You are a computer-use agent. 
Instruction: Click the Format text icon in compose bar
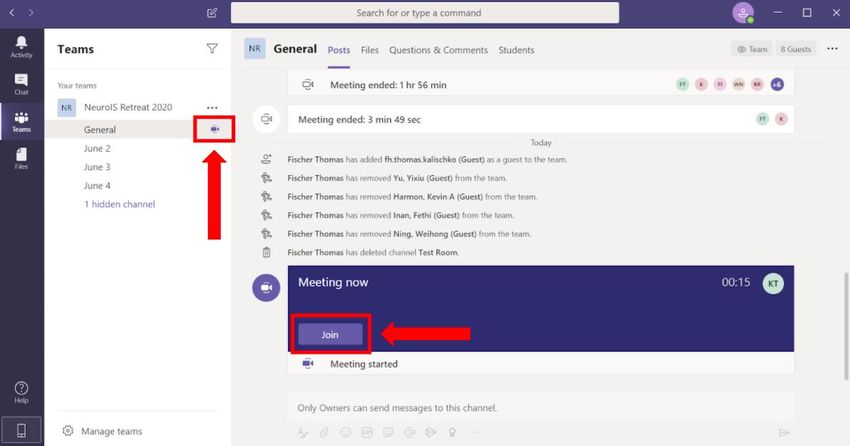[x=302, y=432]
